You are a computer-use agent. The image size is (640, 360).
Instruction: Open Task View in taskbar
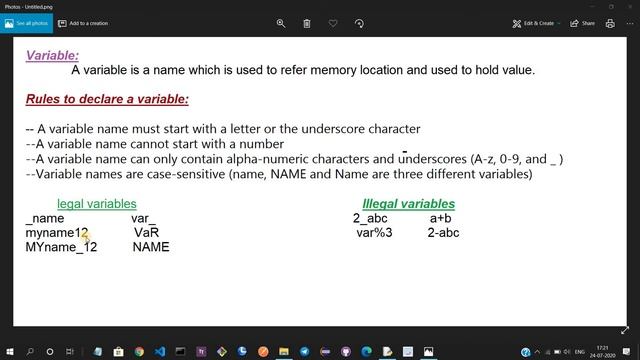coord(70,351)
